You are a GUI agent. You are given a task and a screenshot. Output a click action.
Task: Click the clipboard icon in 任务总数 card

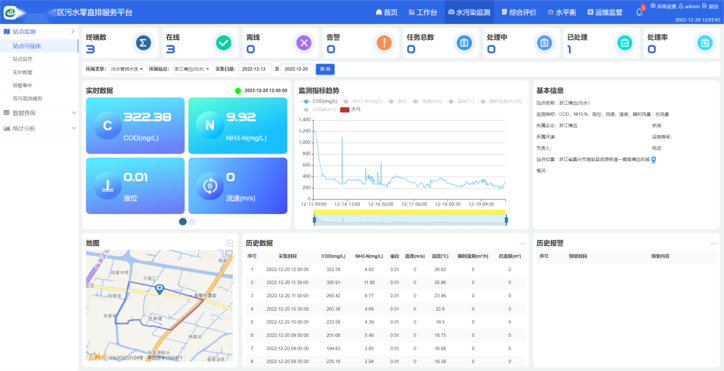[x=464, y=43]
